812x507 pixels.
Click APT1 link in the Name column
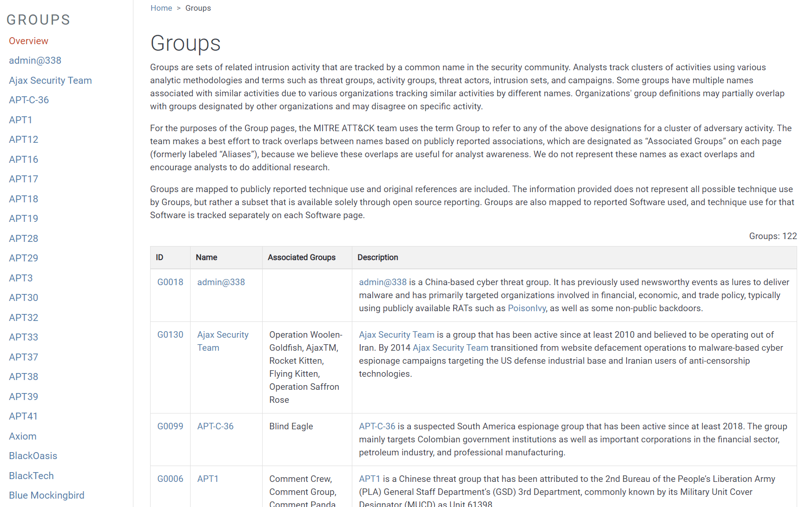pos(207,479)
